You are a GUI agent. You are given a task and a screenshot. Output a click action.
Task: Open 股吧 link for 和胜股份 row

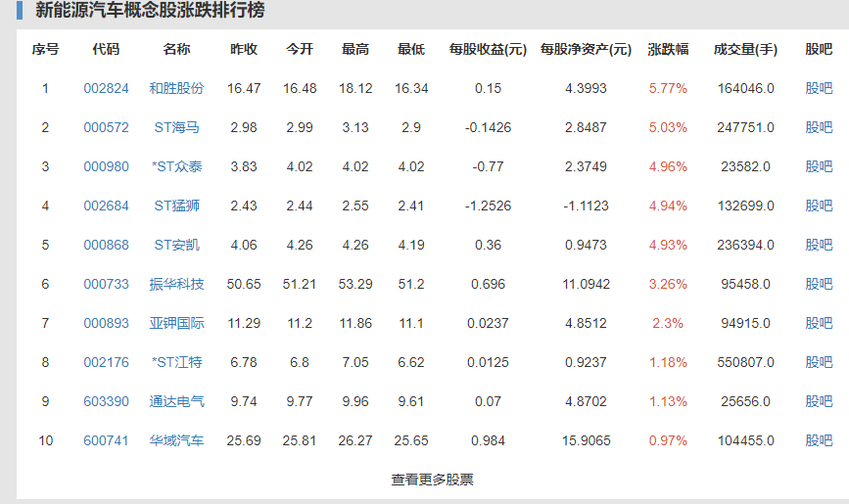(x=819, y=88)
